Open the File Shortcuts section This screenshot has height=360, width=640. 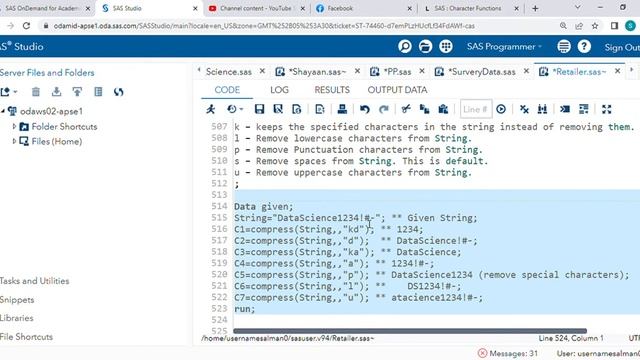[26, 337]
